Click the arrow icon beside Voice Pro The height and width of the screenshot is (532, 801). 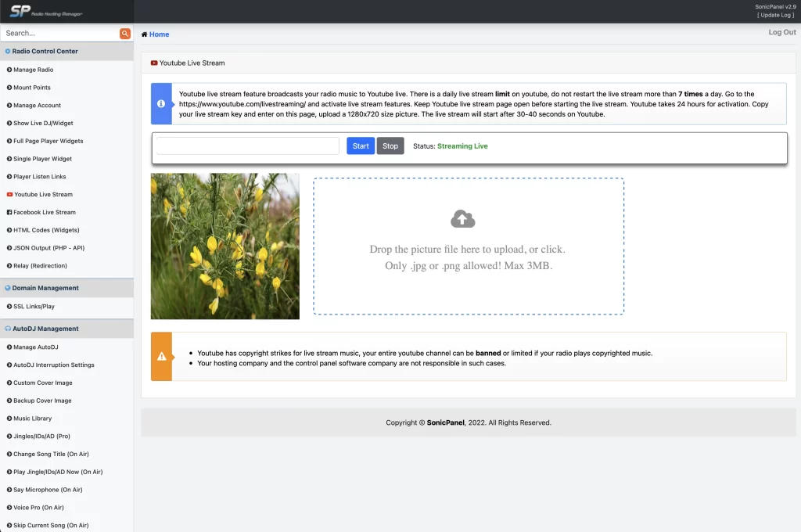coord(9,508)
